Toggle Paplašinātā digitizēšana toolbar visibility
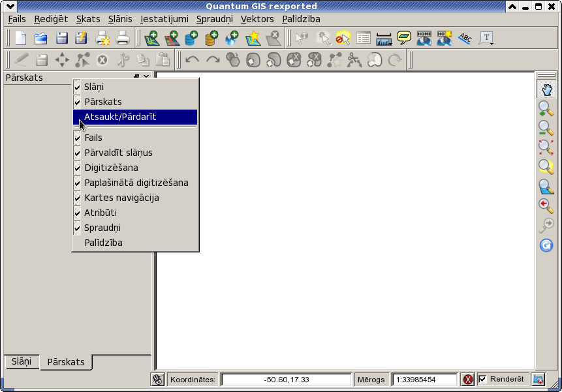 tap(135, 183)
